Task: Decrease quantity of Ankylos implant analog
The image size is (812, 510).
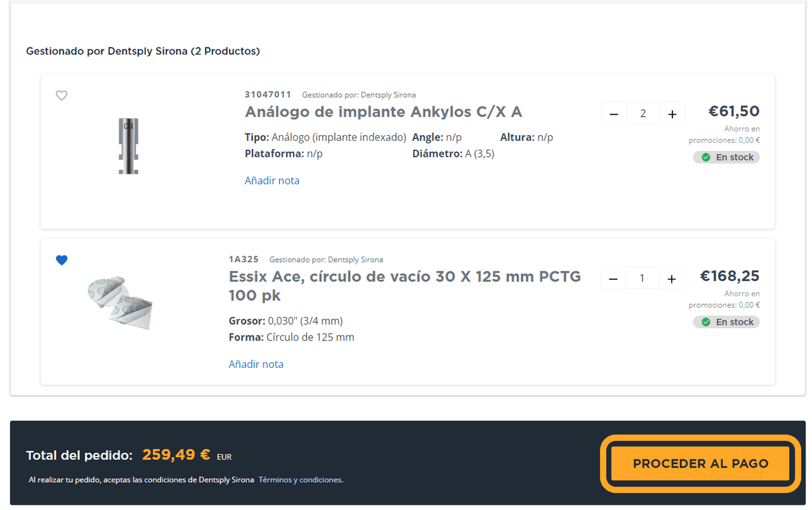Action: tap(613, 114)
